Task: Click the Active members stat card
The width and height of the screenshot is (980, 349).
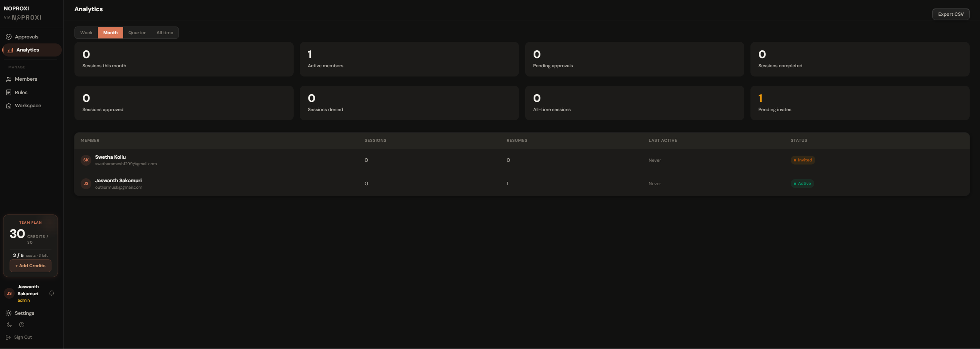Action: [x=409, y=59]
